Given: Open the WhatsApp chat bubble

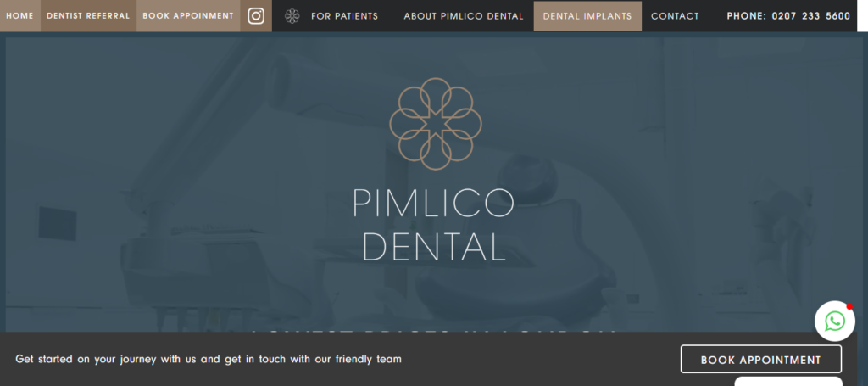Looking at the screenshot, I should [835, 322].
